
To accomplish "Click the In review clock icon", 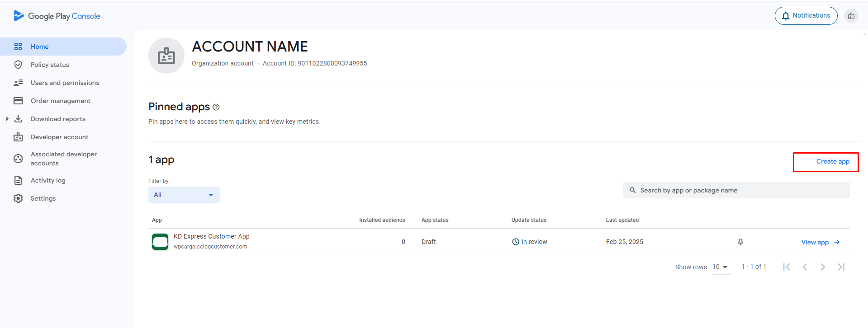I will pos(516,242).
